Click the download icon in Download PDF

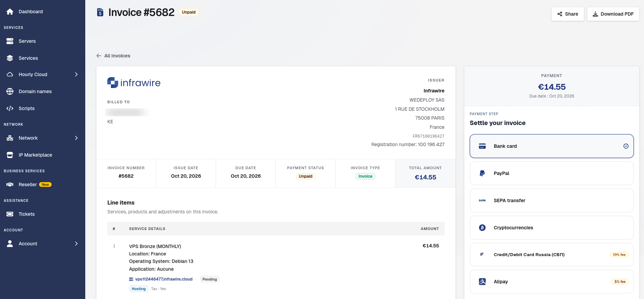tap(595, 14)
